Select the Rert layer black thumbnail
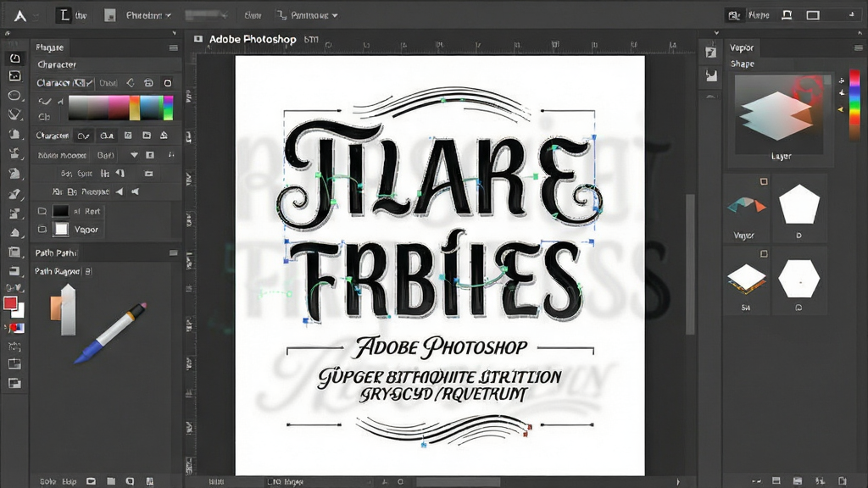 (x=60, y=211)
